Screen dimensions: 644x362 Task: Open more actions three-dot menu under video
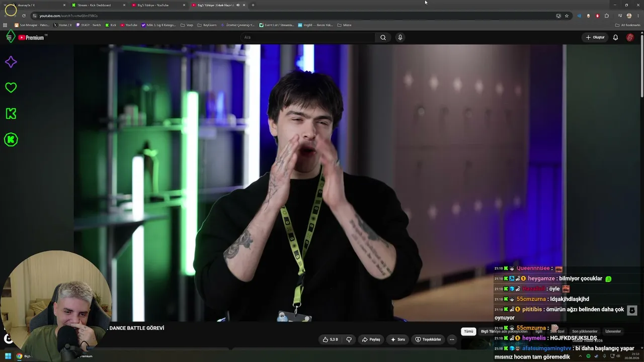tap(452, 339)
